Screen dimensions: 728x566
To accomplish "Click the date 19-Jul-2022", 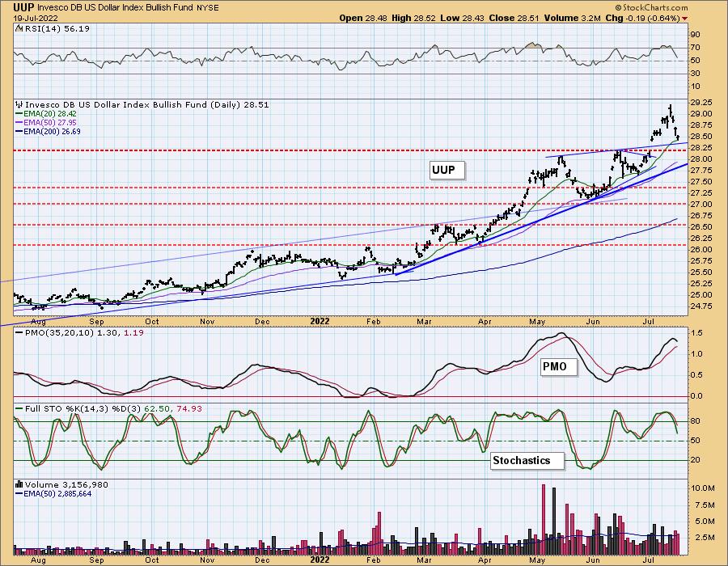I will coord(36,19).
